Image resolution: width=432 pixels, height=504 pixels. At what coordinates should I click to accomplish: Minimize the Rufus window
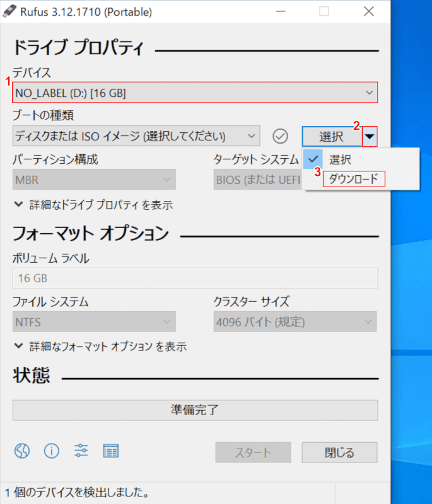281,11
